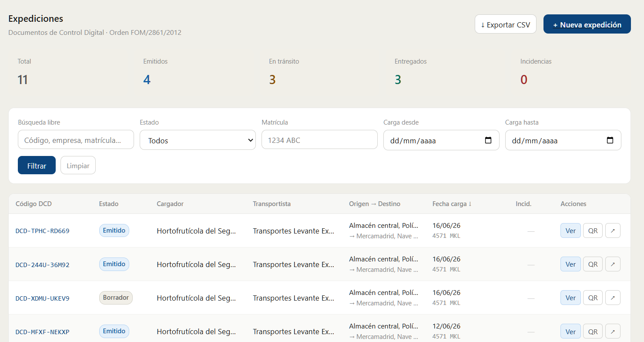Click Ver for DCD-244U-36M92

(570, 264)
